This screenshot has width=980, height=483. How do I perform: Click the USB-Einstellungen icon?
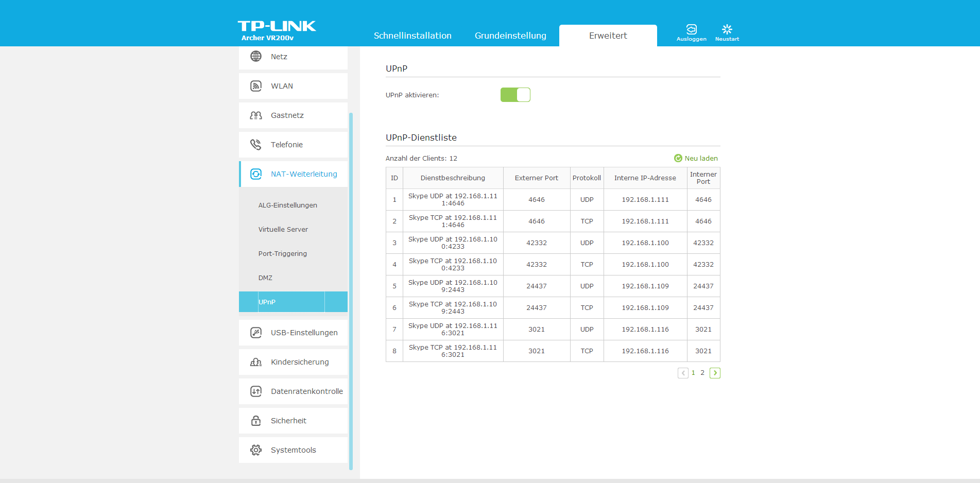point(256,333)
